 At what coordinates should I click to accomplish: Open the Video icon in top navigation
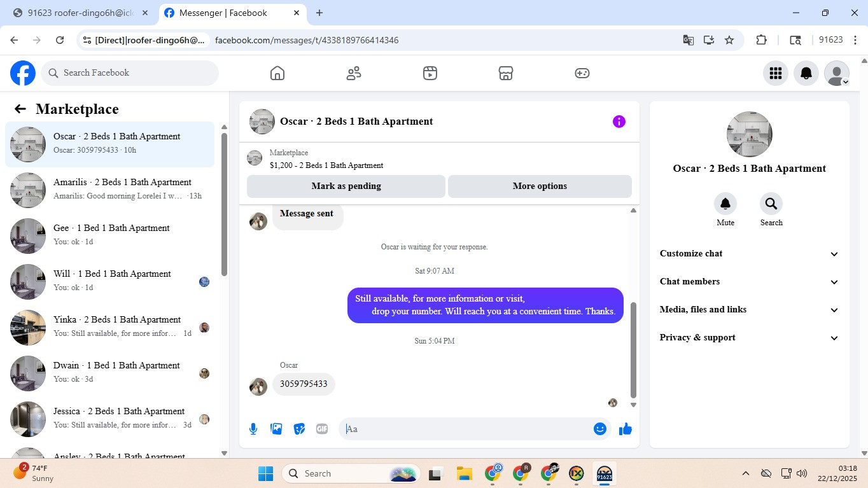coord(430,73)
